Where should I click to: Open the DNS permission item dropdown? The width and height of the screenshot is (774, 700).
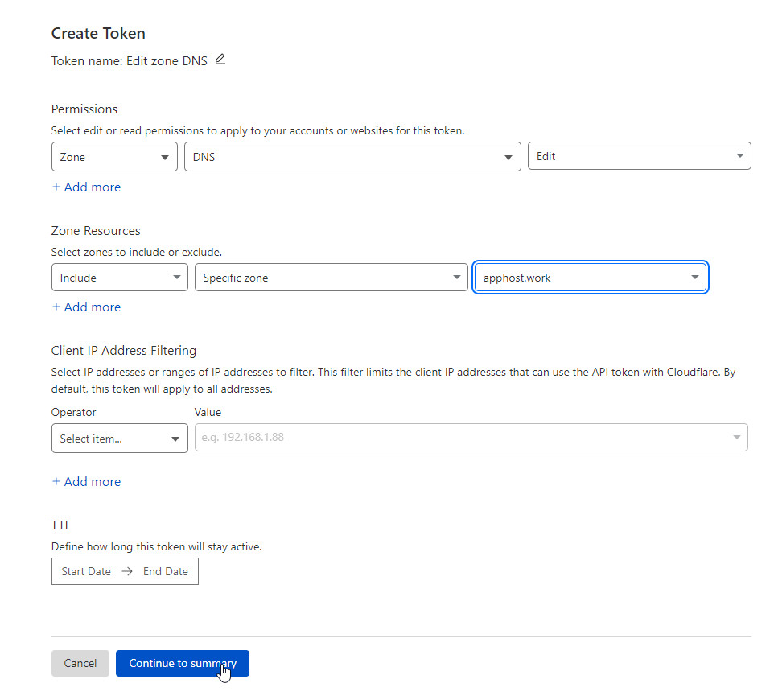(x=352, y=157)
